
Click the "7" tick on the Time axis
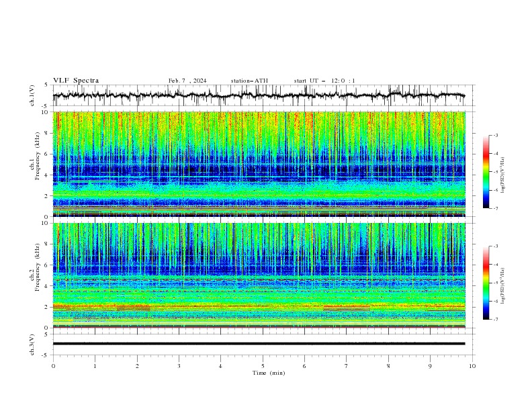click(347, 366)
